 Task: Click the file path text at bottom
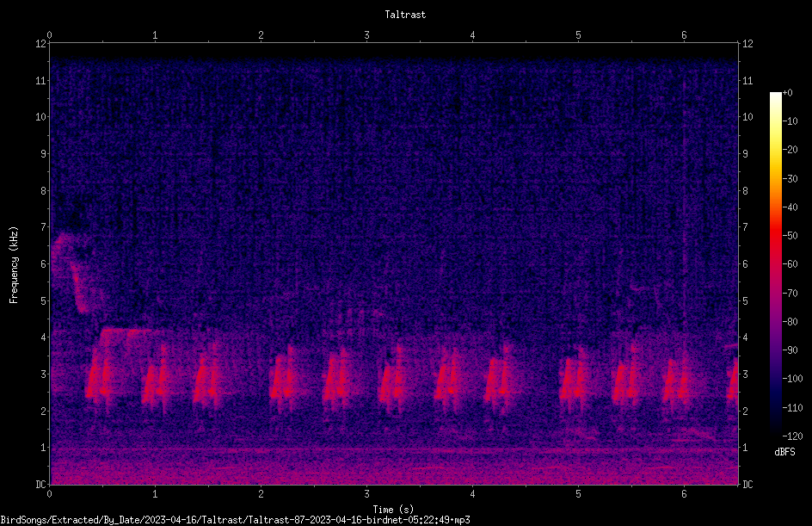point(235,520)
